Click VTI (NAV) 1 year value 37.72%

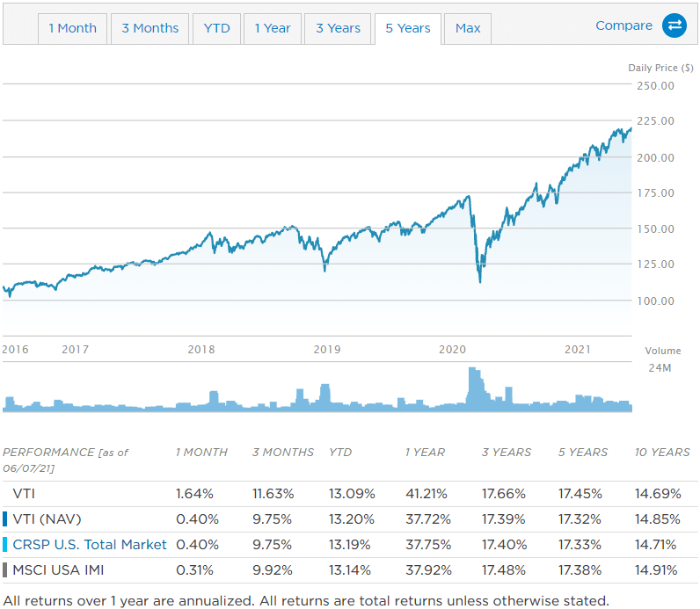click(428, 519)
